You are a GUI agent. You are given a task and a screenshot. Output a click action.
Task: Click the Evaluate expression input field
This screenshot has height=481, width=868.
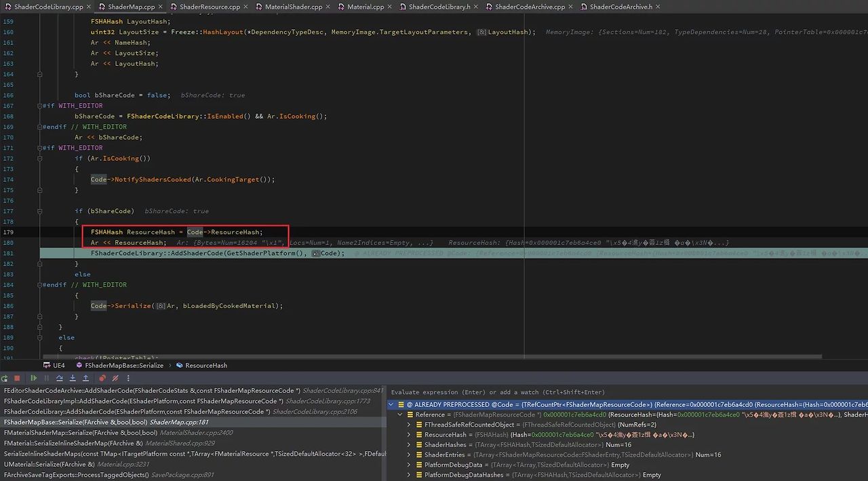(x=628, y=392)
